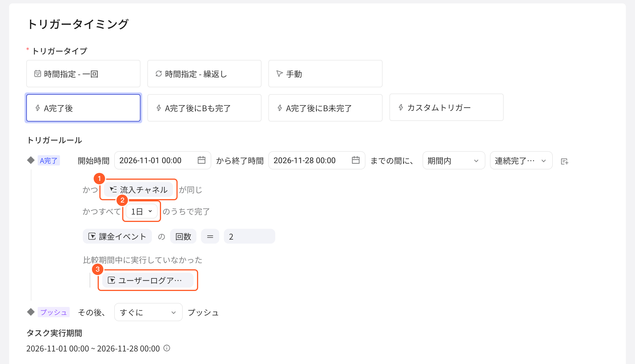Pick the A完了後にB未完了 option

[325, 108]
